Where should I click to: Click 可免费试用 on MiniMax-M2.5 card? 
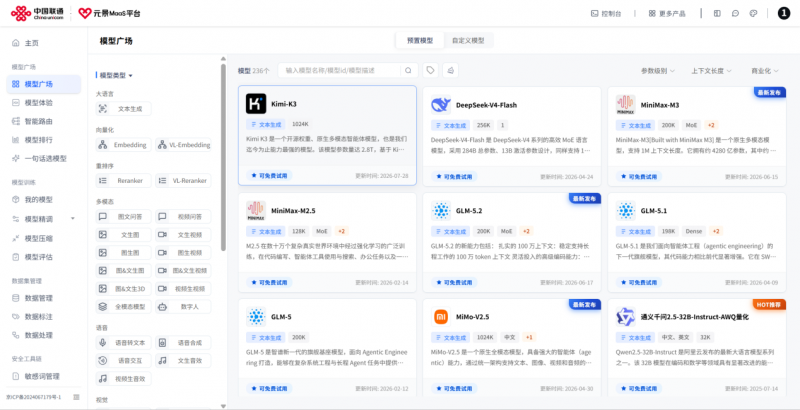coord(269,283)
